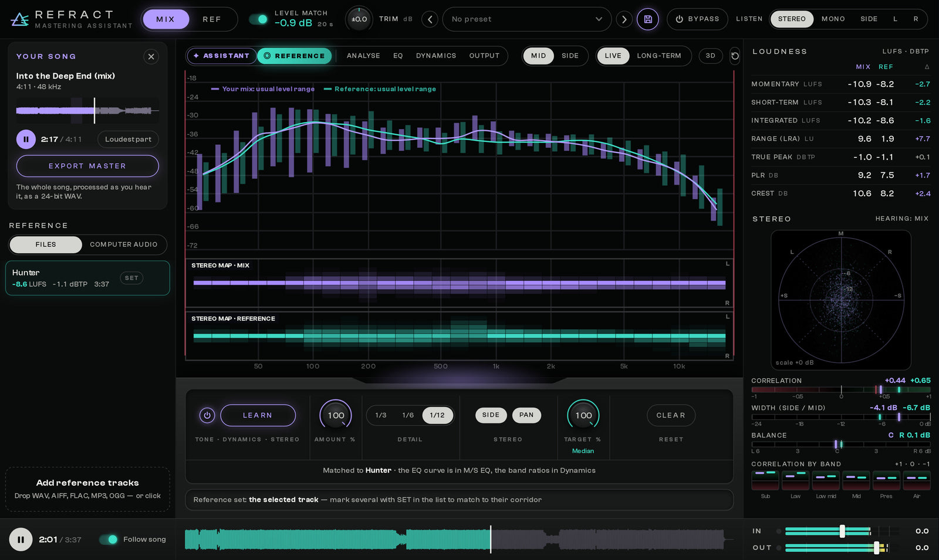Toggle Level Match switch
Screen dimensions: 939x560
tap(258, 19)
